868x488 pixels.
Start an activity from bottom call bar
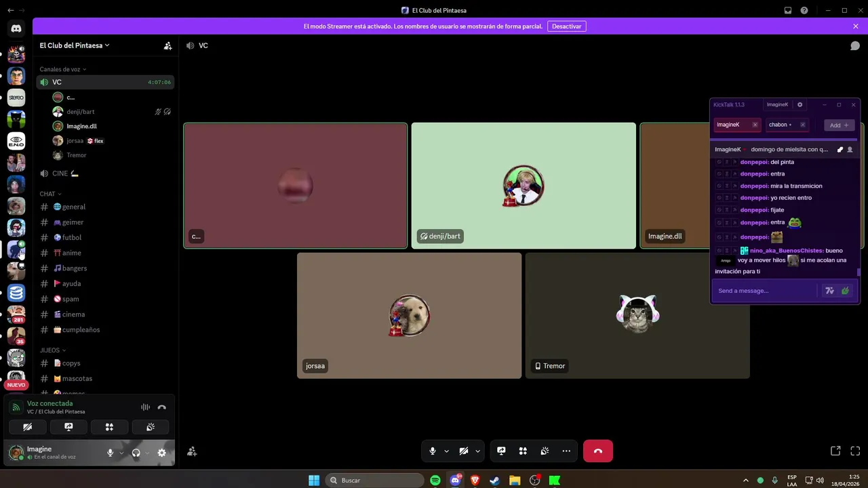click(x=523, y=451)
